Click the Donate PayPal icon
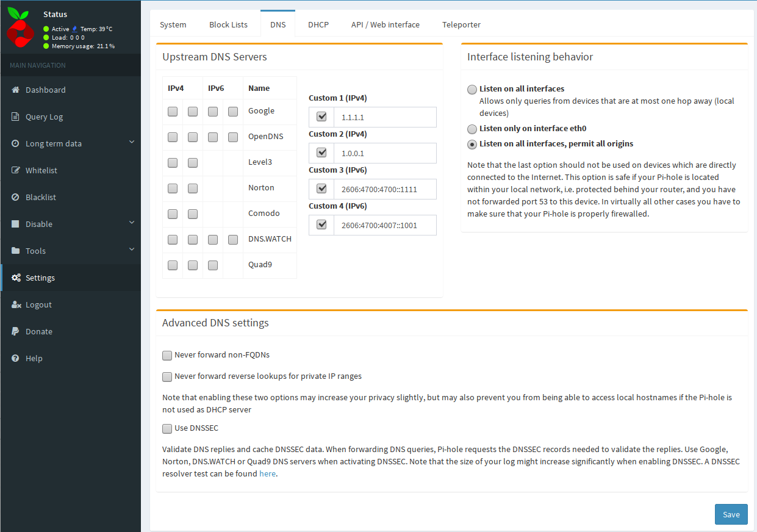 click(x=16, y=331)
